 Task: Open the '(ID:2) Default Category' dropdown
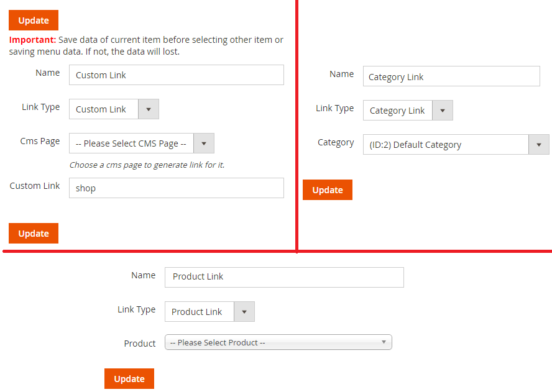445,145
